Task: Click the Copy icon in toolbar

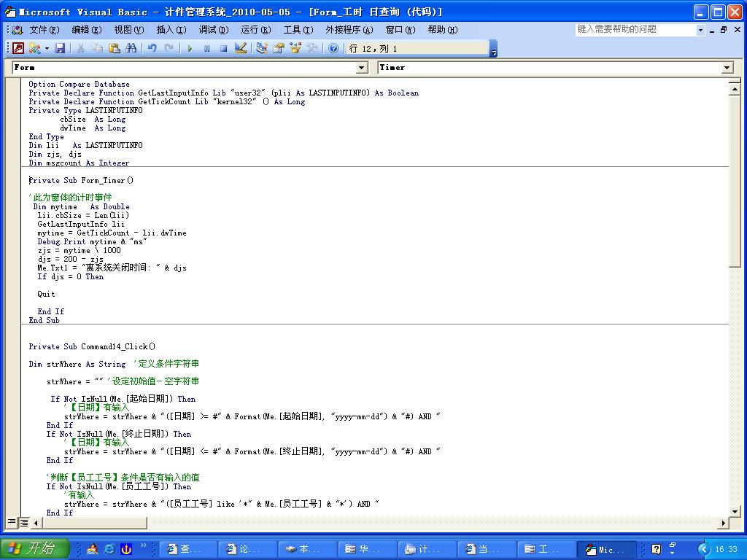Action: pos(97,48)
